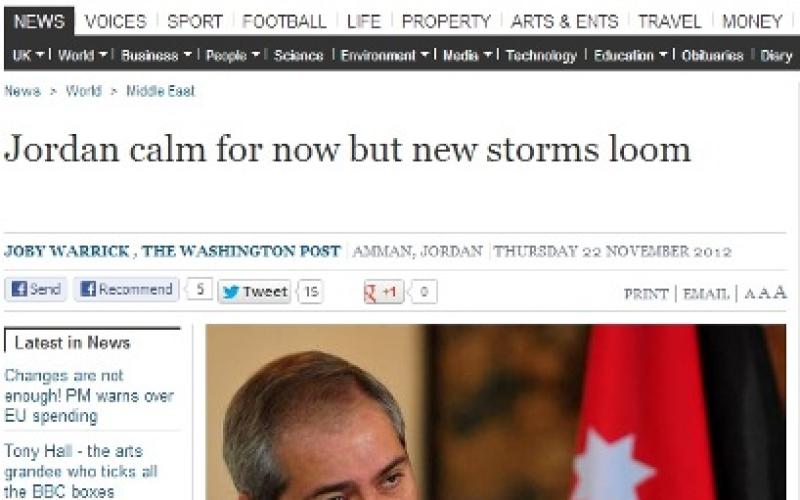Open the article's main photo
This screenshot has width=800, height=500.
[x=495, y=412]
